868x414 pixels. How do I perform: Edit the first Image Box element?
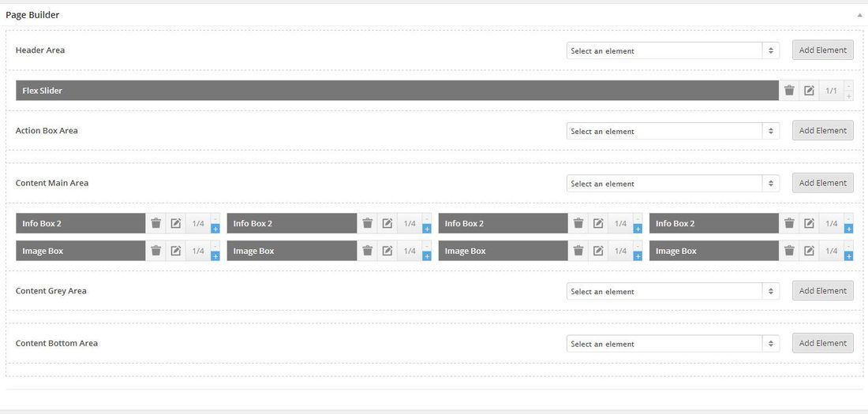click(176, 251)
